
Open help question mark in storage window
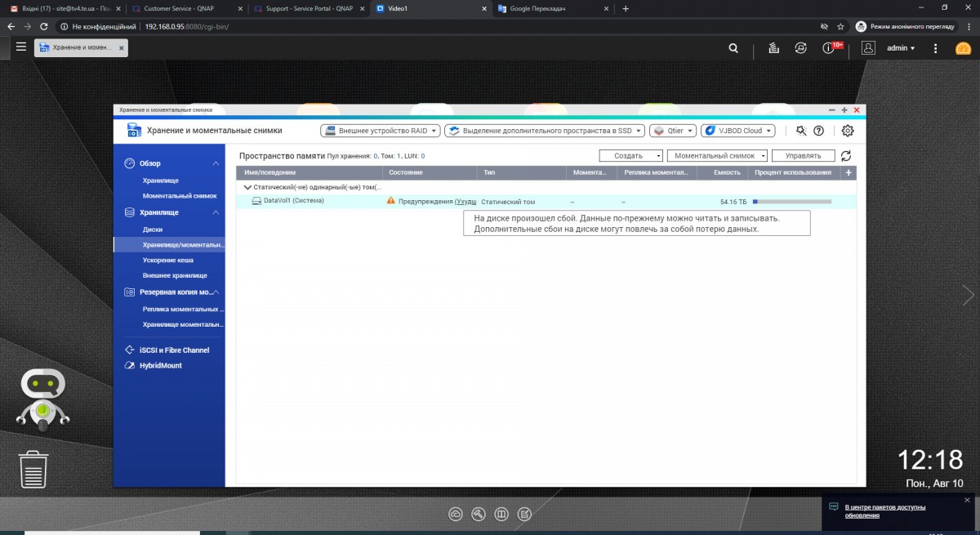pos(818,131)
